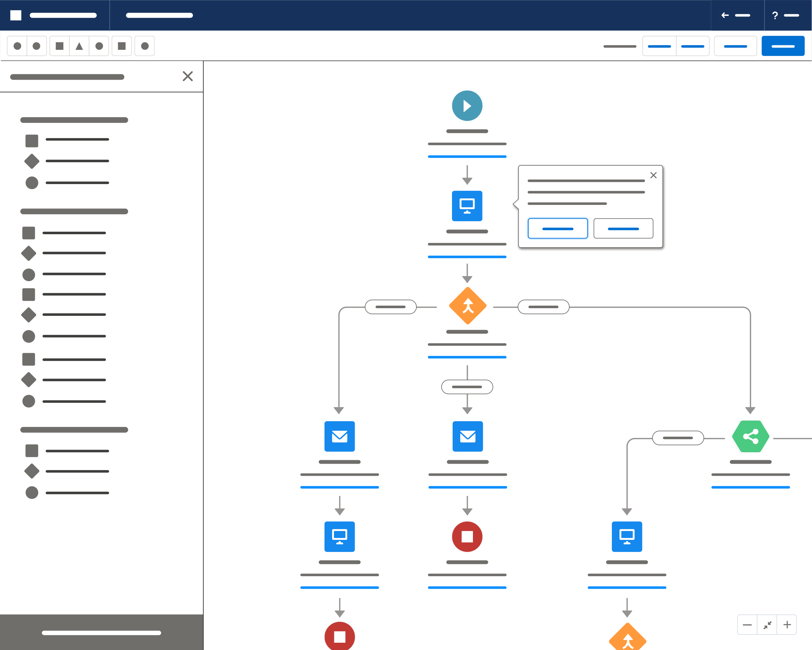Click the zoom out minus icon

(x=747, y=625)
